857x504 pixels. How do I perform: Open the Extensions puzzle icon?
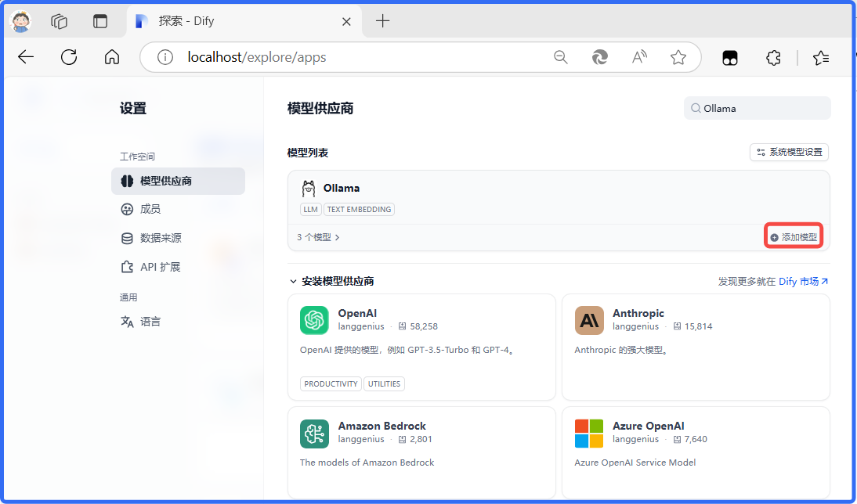pyautogui.click(x=773, y=57)
